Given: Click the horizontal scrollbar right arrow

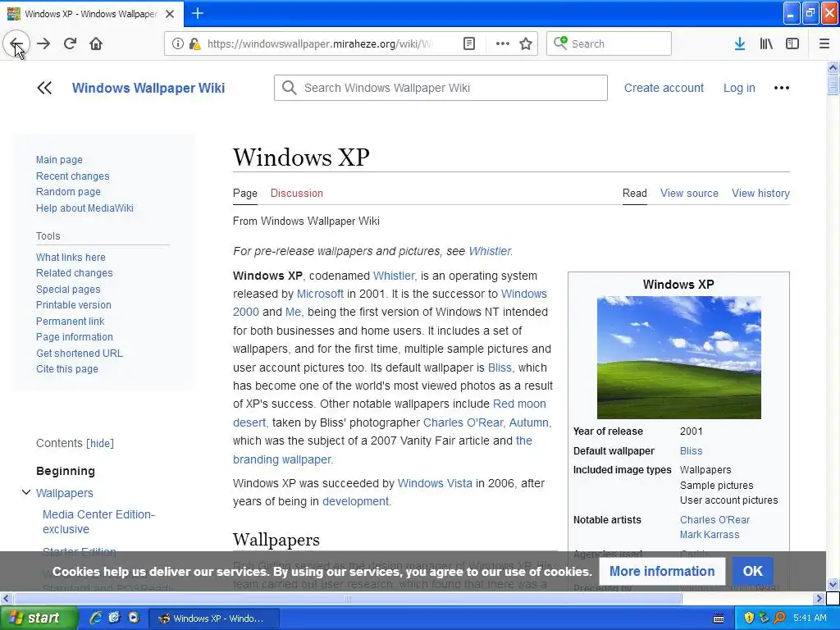Looking at the screenshot, I should pos(819,598).
